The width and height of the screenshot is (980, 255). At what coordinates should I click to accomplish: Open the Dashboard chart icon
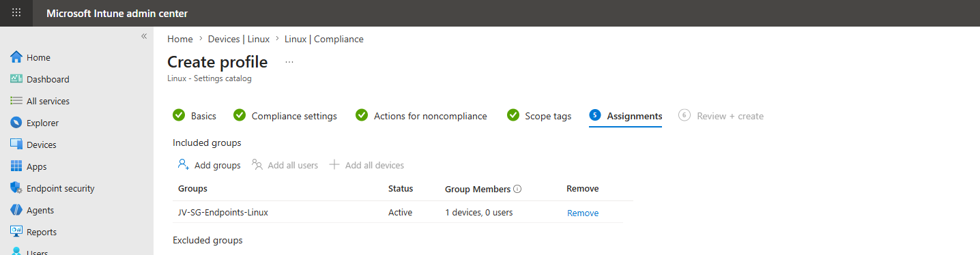click(x=16, y=79)
